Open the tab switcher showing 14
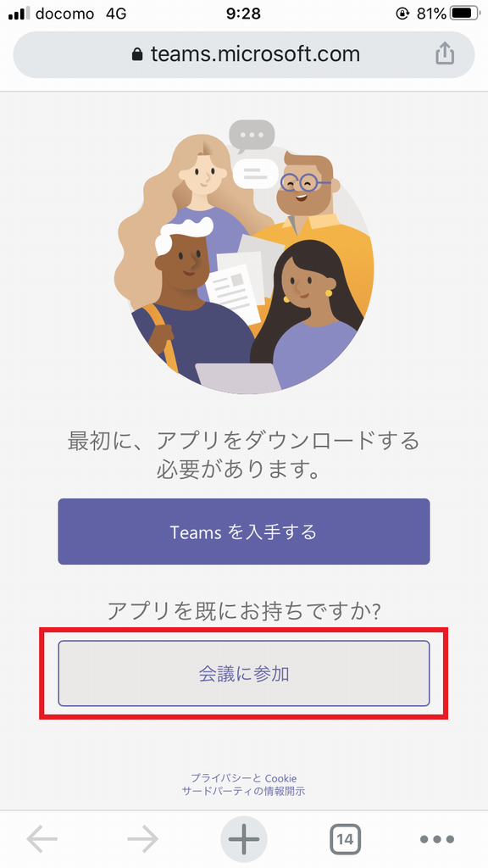 pos(346,839)
